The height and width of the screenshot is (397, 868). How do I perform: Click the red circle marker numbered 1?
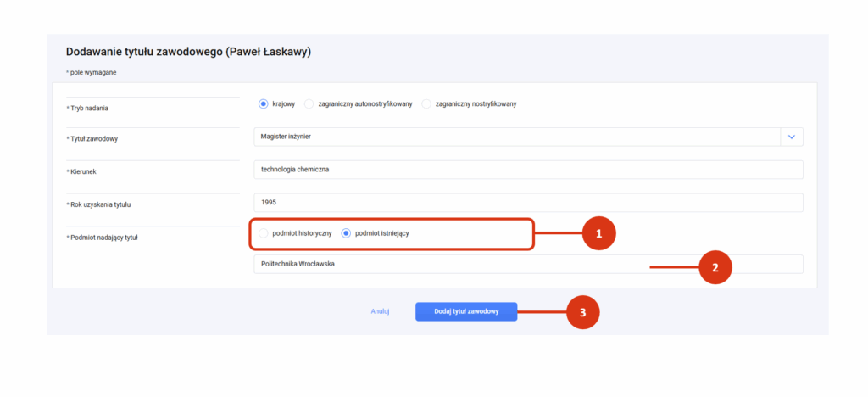coord(598,233)
